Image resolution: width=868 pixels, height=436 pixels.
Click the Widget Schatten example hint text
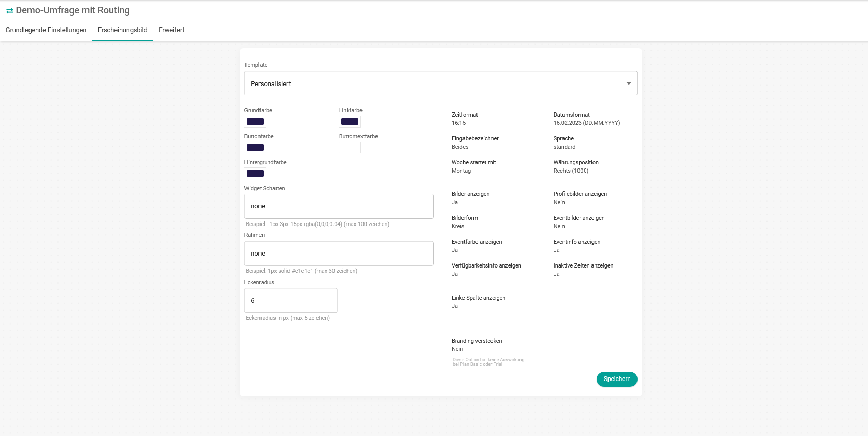[317, 224]
